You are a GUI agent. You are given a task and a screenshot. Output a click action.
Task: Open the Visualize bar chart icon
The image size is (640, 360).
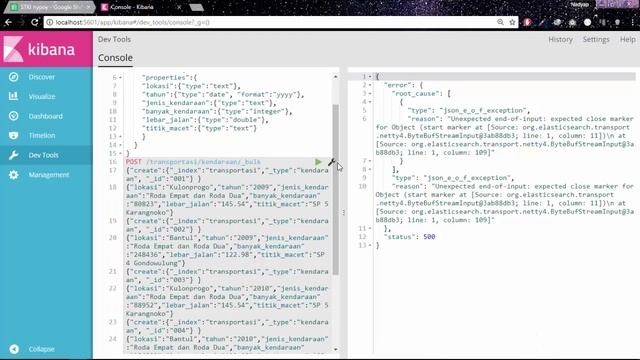coord(13,96)
